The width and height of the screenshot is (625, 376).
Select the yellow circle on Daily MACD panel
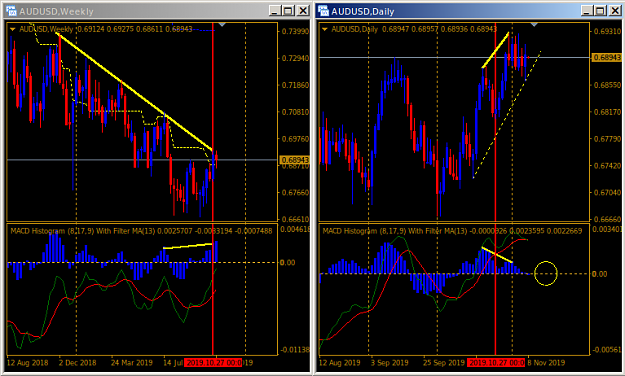click(546, 274)
